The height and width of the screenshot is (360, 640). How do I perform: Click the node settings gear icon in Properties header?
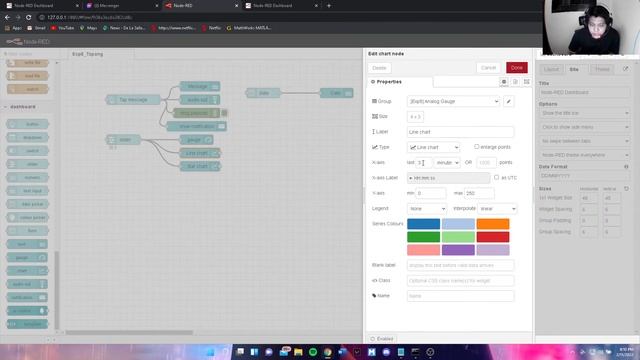(x=504, y=82)
